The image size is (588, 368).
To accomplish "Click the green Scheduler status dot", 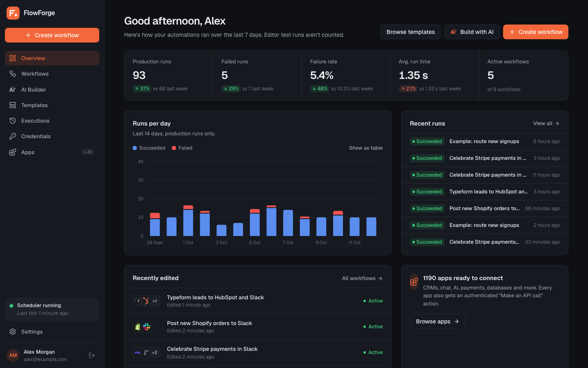I will [x=11, y=305].
